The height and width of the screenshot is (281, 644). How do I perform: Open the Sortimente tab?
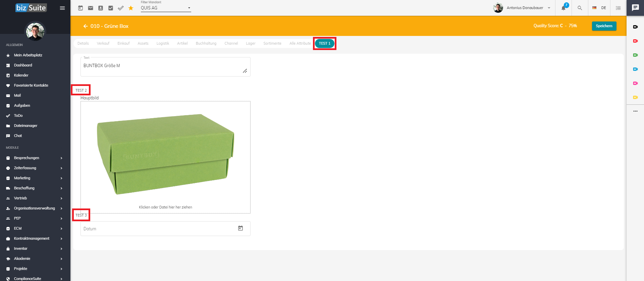pyautogui.click(x=272, y=43)
